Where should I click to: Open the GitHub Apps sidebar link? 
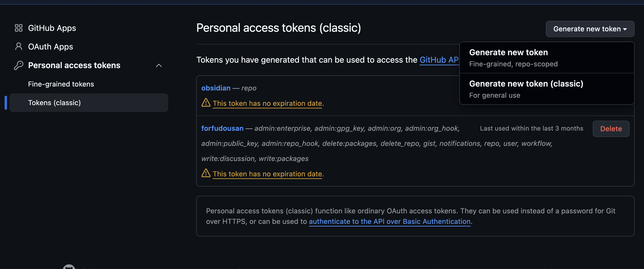(x=52, y=28)
